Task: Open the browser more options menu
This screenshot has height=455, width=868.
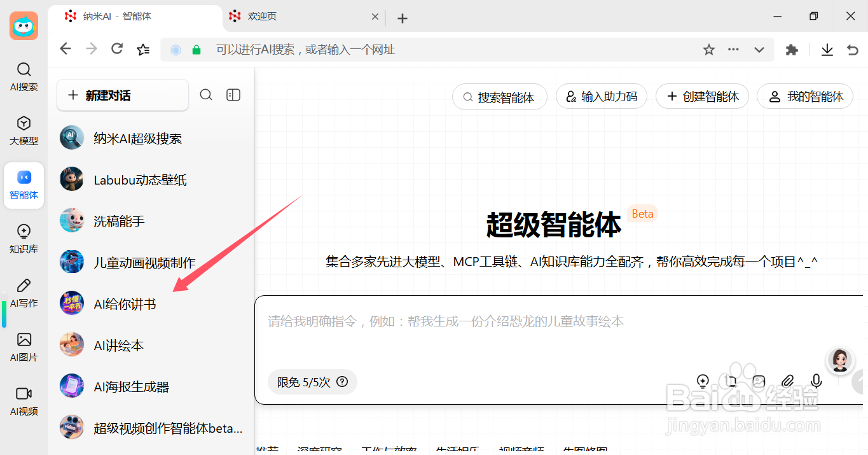Action: (733, 49)
